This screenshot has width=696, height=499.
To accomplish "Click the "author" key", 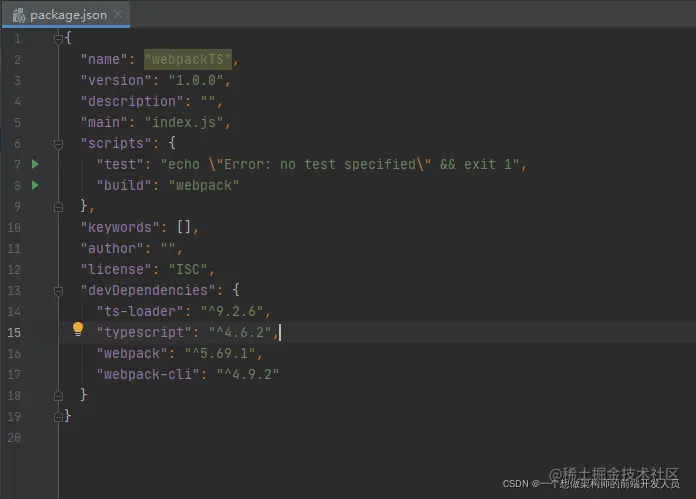I will point(112,248).
